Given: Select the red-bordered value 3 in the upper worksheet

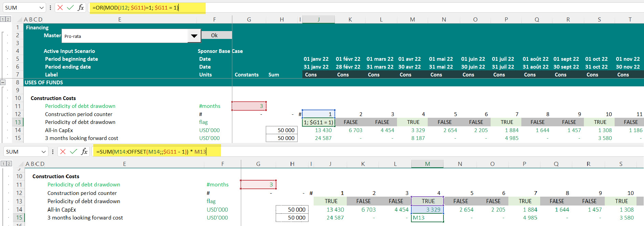Looking at the screenshot, I should coord(249,106).
